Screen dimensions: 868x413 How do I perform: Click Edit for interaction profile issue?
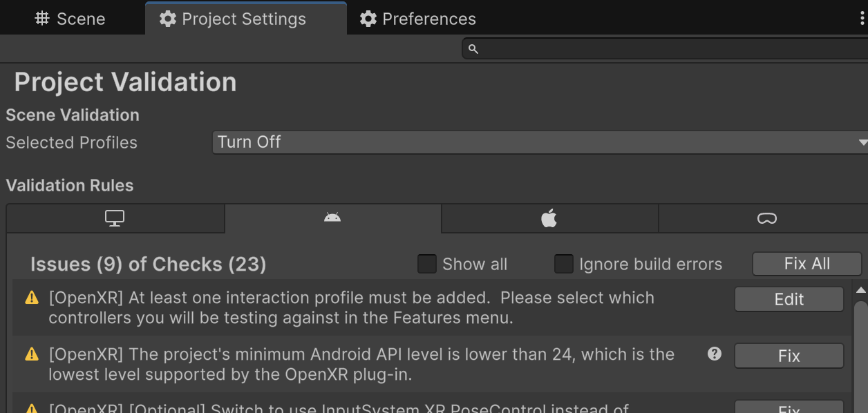(789, 299)
